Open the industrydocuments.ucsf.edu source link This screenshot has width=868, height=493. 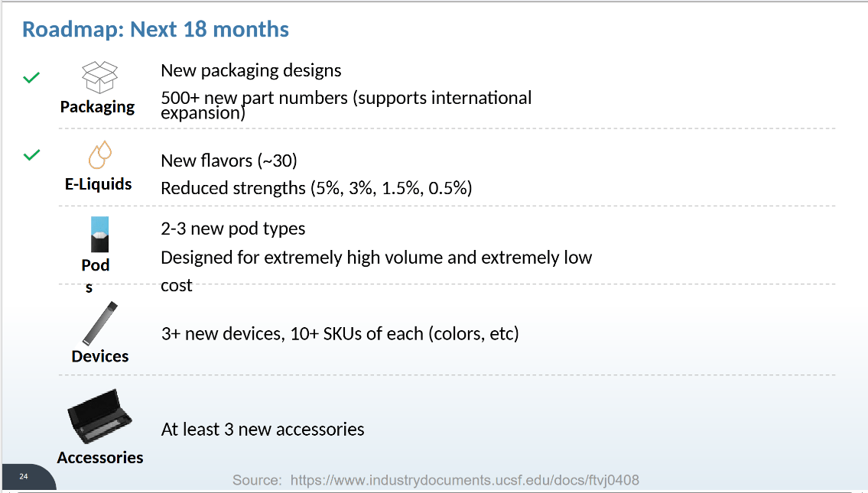tap(465, 480)
